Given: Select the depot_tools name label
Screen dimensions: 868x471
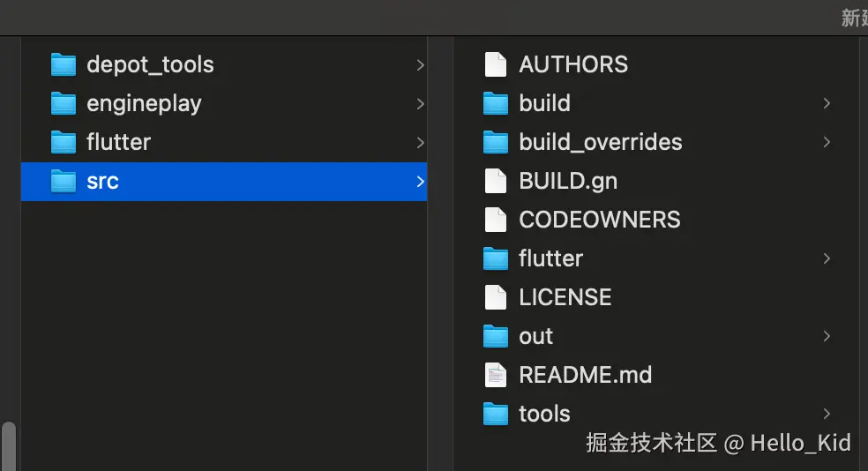Looking at the screenshot, I should click(x=150, y=65).
